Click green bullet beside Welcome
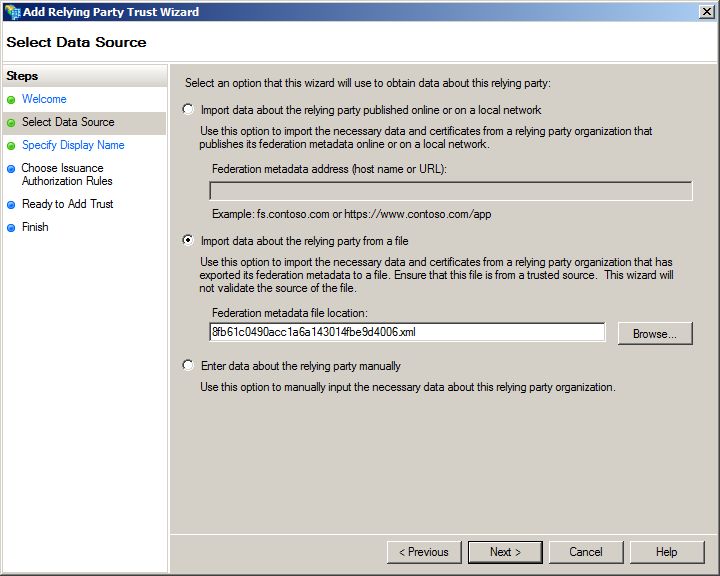Viewport: 720px width, 576px height. (x=11, y=100)
